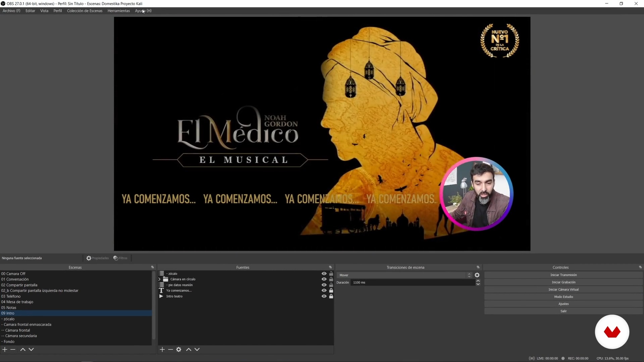The width and height of the screenshot is (644, 362).
Task: Enable Modo Estudio
Action: [563, 297]
